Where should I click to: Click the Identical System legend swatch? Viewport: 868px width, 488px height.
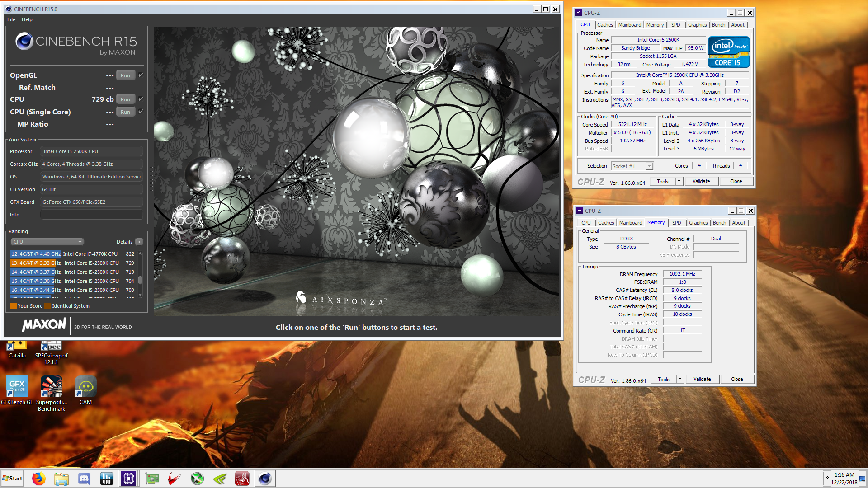(x=47, y=306)
